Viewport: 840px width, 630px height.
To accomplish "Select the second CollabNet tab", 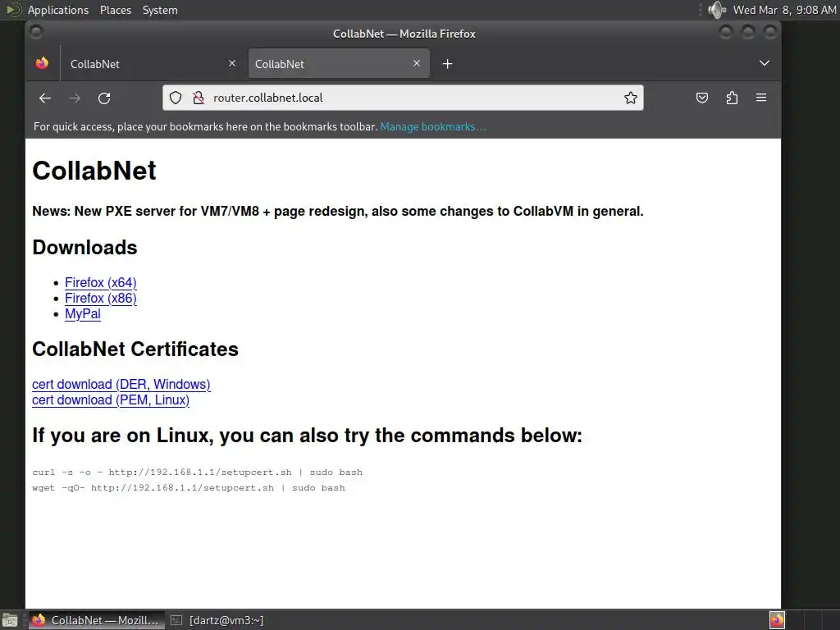I will click(x=339, y=64).
